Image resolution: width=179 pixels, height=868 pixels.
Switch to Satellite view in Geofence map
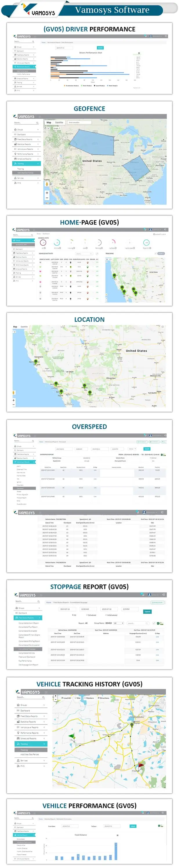59,123
